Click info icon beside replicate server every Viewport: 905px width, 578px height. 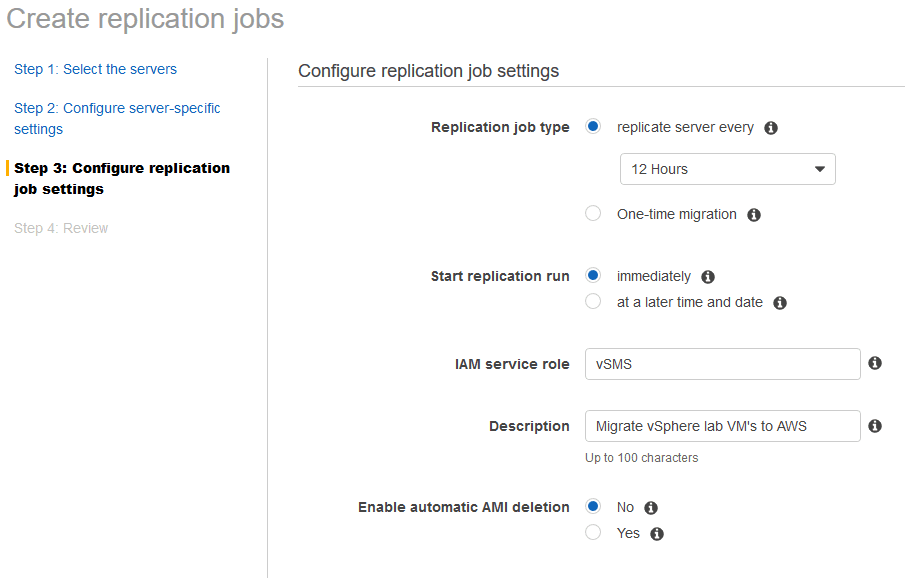click(x=771, y=128)
